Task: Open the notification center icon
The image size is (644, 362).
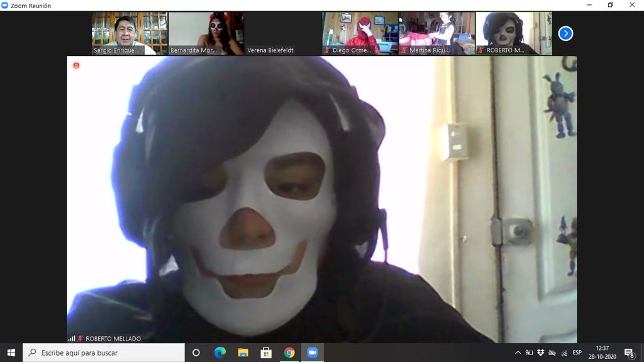Action: [x=629, y=353]
